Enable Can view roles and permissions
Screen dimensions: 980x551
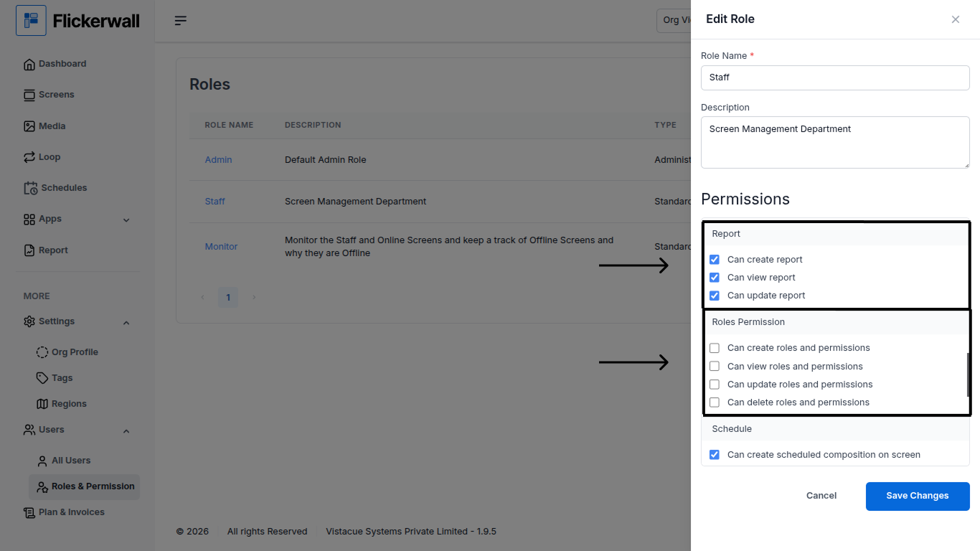tap(715, 367)
